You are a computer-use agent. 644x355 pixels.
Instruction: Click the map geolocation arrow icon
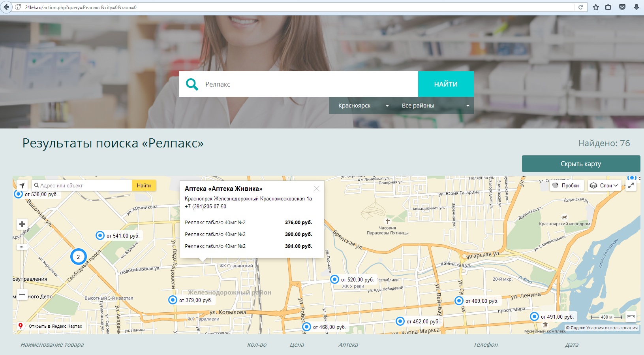tap(22, 185)
